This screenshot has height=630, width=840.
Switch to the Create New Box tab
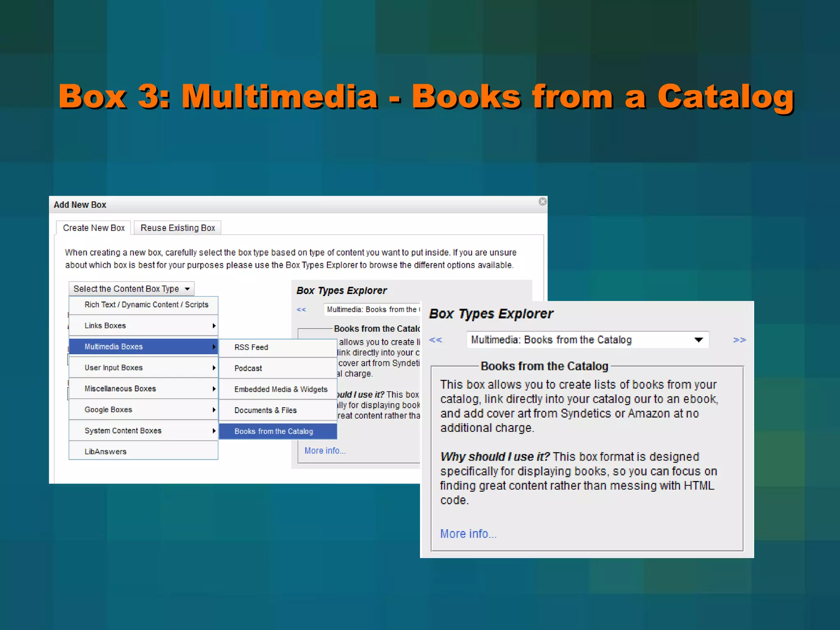(x=94, y=228)
